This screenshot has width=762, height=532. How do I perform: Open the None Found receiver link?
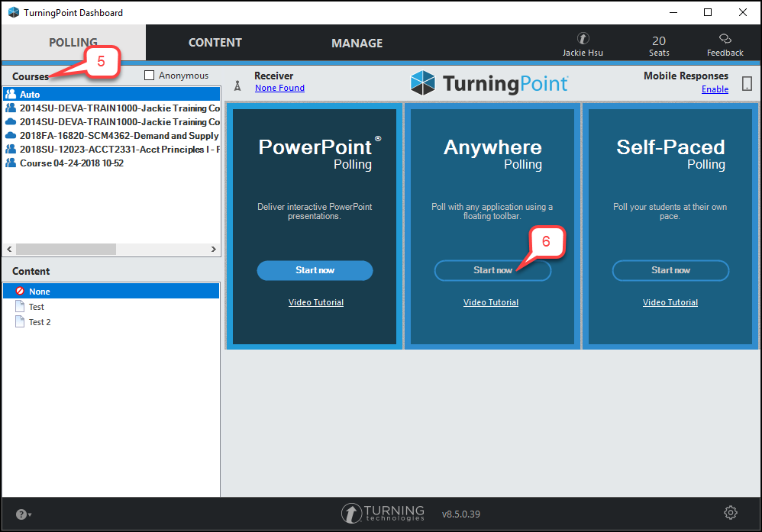[280, 88]
